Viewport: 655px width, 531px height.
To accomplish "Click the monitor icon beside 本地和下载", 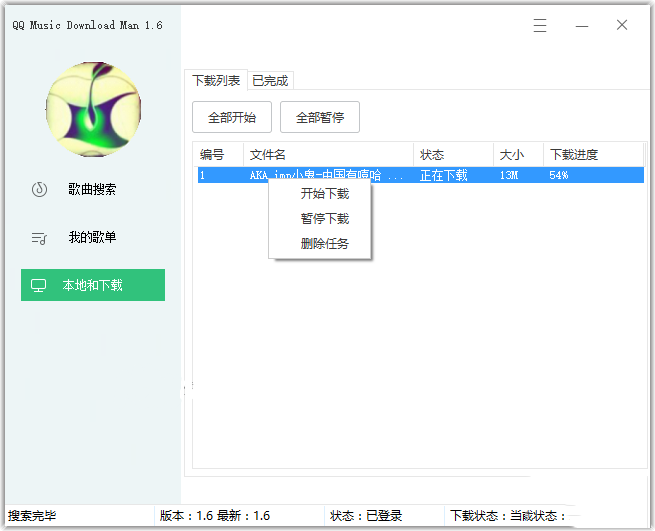I will [x=38, y=285].
